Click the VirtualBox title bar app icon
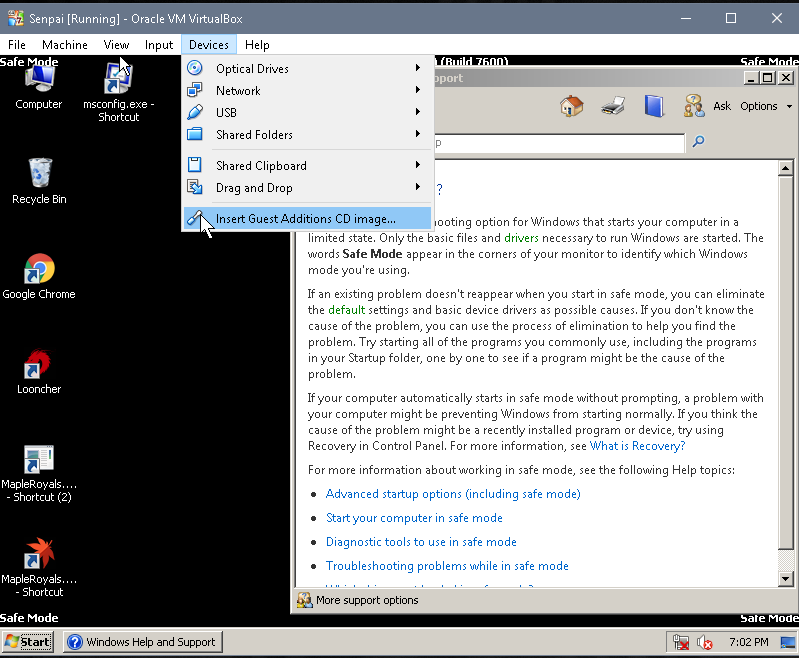Image resolution: width=799 pixels, height=658 pixels. pos(16,18)
